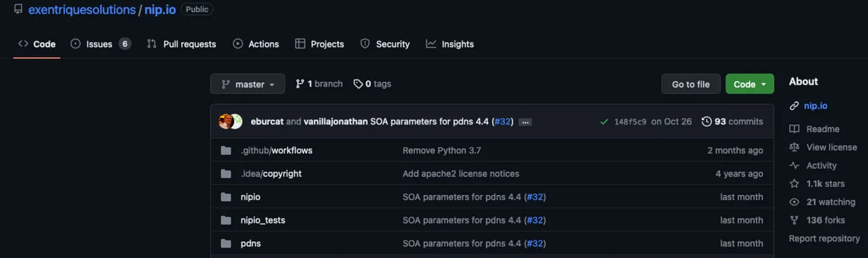The width and height of the screenshot is (868, 258).
Task: Open nip.io website link in About
Action: click(x=815, y=106)
